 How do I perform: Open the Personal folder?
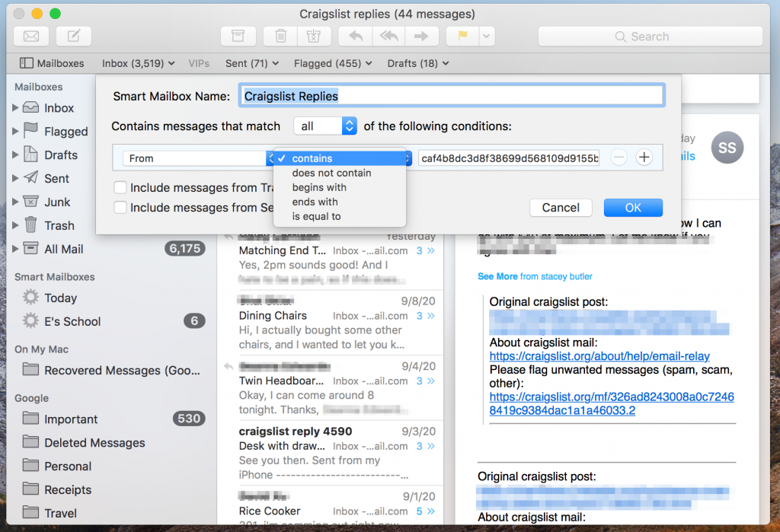[x=68, y=466]
